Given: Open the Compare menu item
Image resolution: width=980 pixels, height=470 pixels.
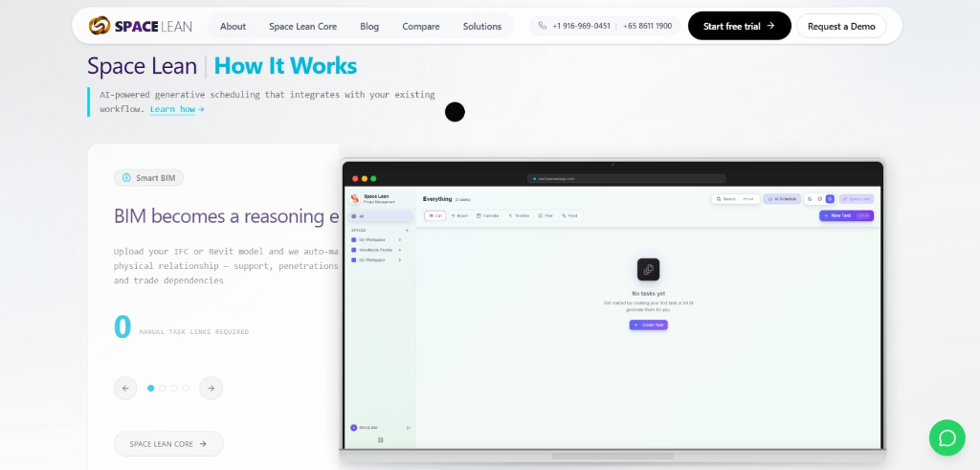Looking at the screenshot, I should pos(421,26).
